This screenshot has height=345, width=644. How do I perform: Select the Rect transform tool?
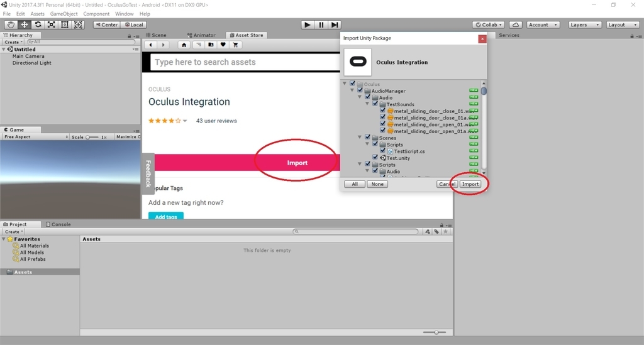pos(65,25)
